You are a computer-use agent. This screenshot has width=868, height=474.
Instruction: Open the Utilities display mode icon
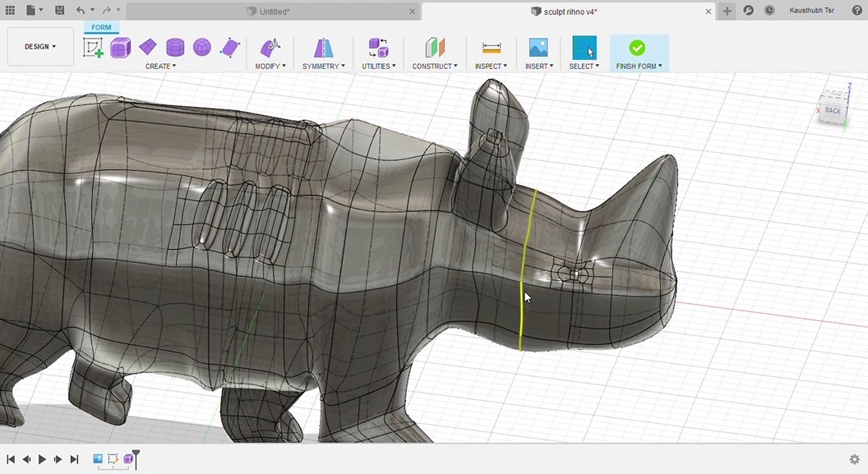coord(379,48)
